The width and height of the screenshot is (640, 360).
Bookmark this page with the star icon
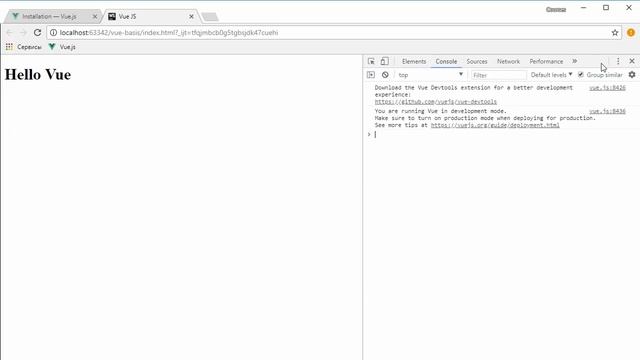tap(615, 33)
